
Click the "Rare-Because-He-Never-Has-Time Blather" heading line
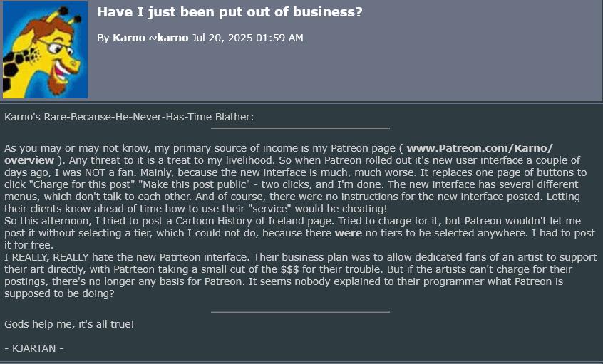coord(129,116)
